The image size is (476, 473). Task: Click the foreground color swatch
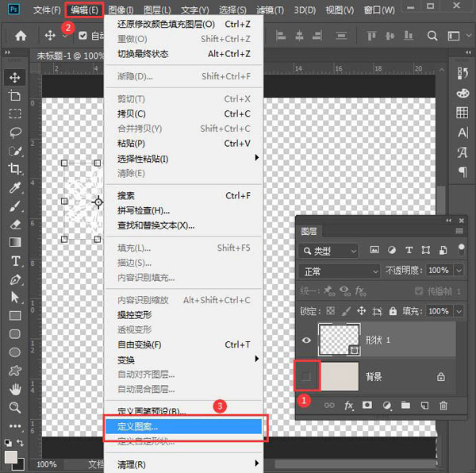point(11,457)
